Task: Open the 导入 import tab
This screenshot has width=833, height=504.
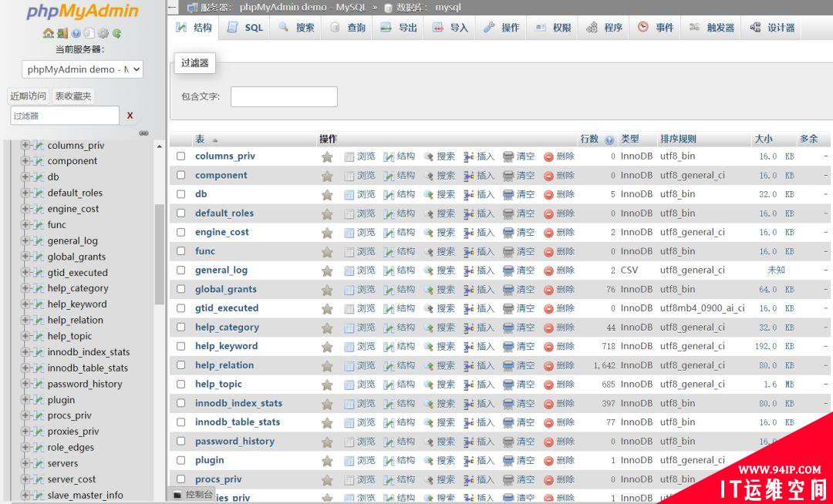Action: coord(450,28)
